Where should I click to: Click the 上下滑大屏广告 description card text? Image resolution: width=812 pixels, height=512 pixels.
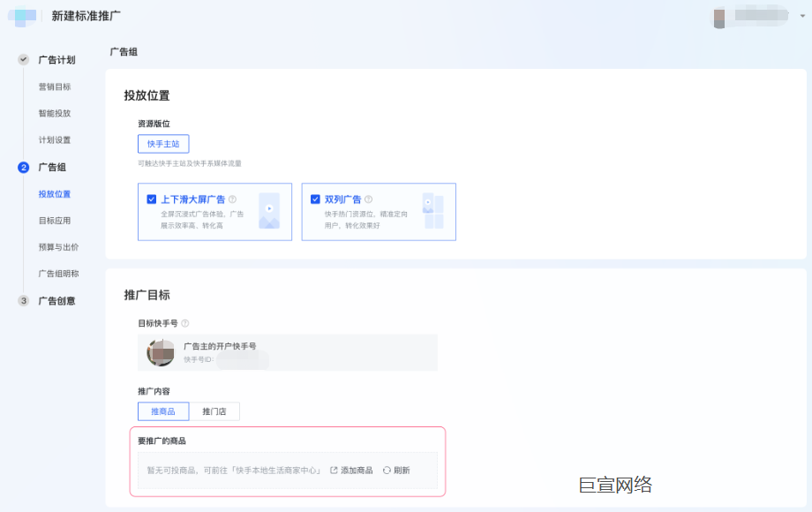coord(202,220)
